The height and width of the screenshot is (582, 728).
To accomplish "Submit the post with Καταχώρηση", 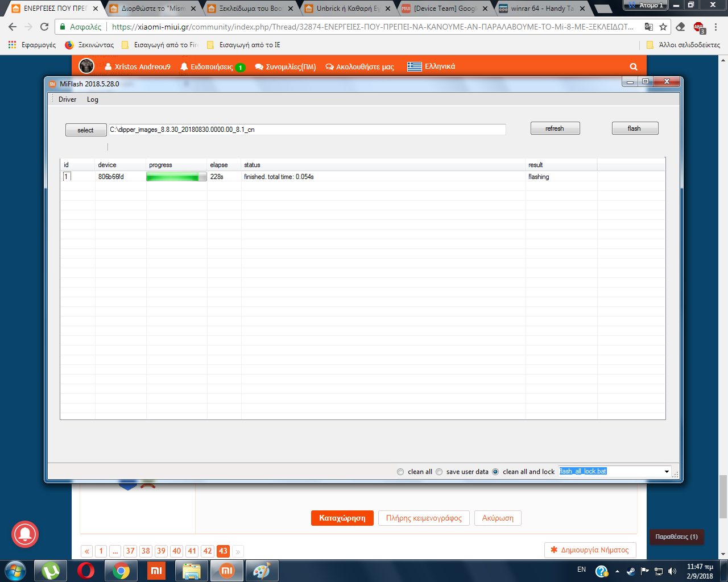I will [342, 518].
